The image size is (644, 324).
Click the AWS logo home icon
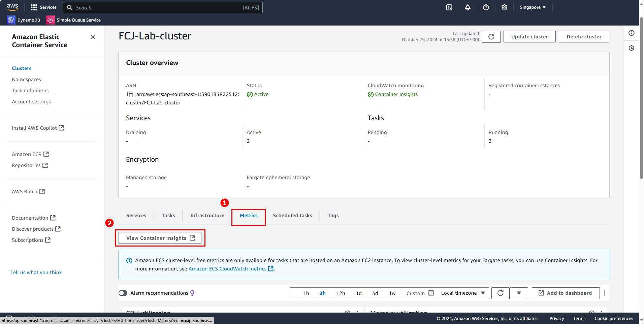[12, 7]
